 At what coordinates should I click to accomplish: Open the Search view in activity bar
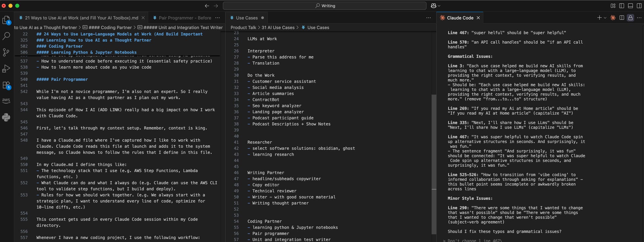[x=6, y=36]
